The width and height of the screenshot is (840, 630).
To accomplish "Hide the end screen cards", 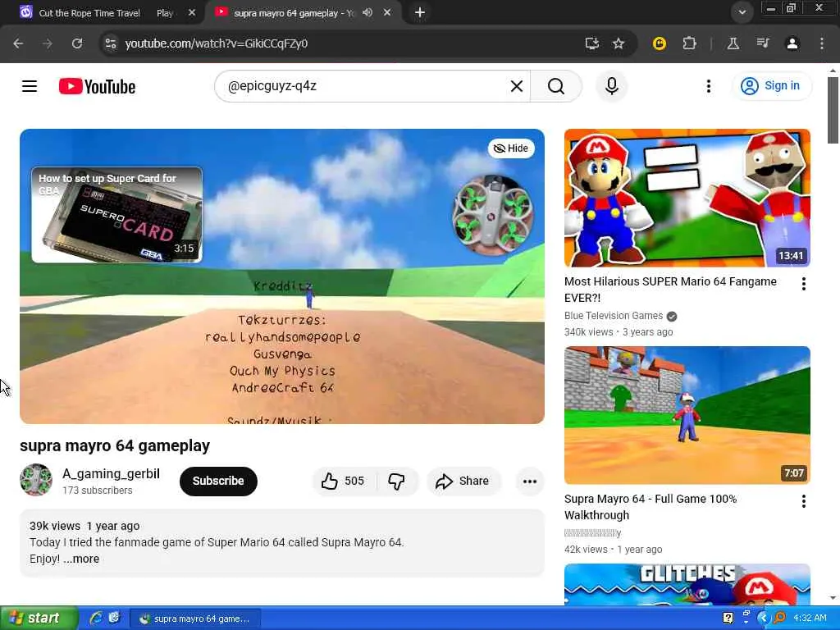I will [x=511, y=148].
